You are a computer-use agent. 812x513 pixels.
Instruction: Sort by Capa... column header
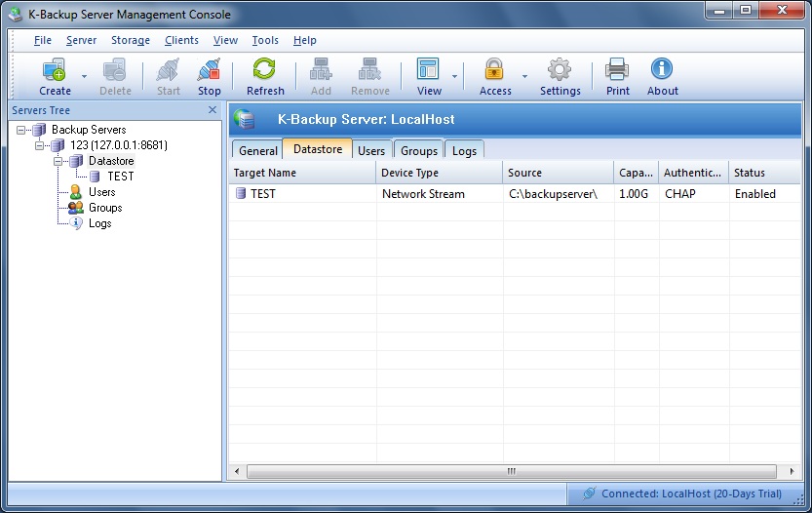click(x=637, y=173)
